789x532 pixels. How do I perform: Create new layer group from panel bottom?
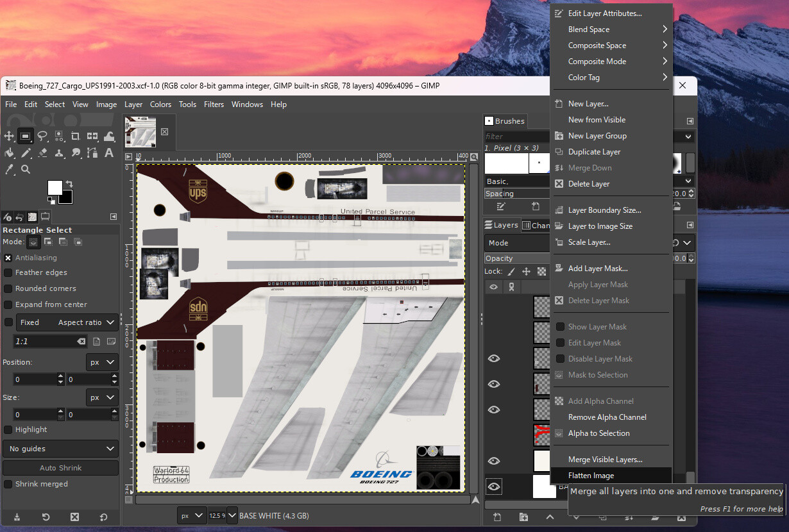point(523,517)
